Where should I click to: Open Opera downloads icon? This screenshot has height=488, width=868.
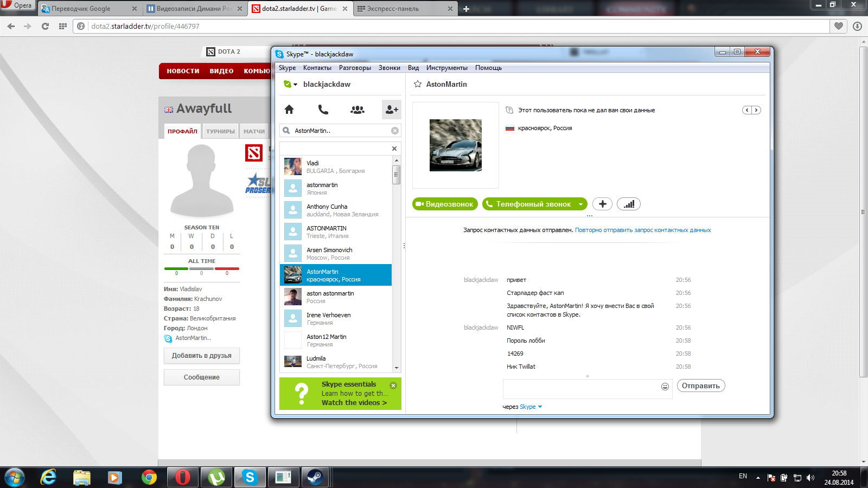tap(857, 26)
